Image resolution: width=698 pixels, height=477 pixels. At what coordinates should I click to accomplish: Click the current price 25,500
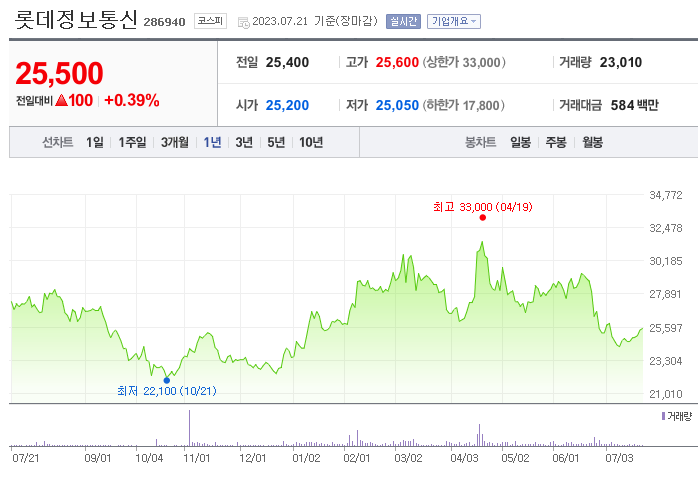(x=59, y=73)
